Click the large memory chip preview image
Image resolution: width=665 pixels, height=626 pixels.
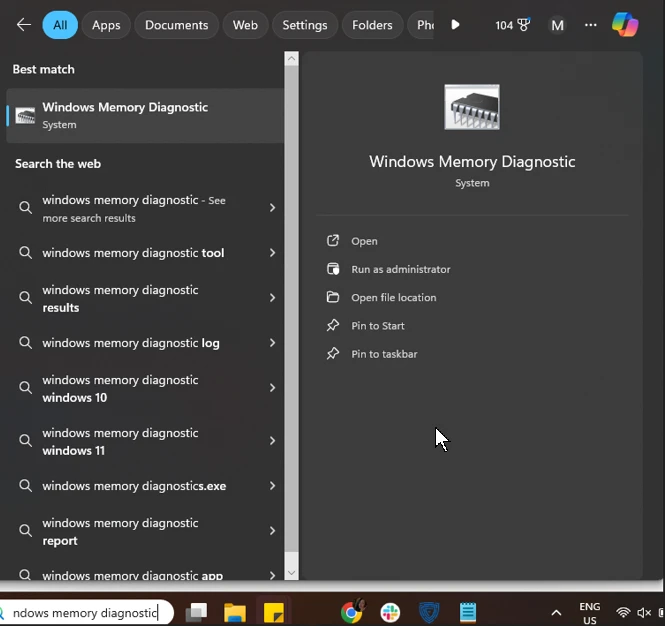pos(472,107)
